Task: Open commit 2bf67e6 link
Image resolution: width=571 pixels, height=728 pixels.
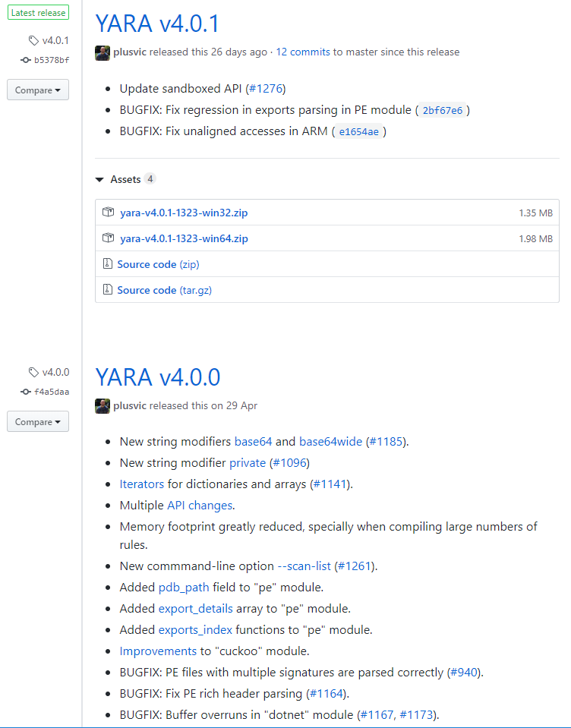Action: click(443, 111)
